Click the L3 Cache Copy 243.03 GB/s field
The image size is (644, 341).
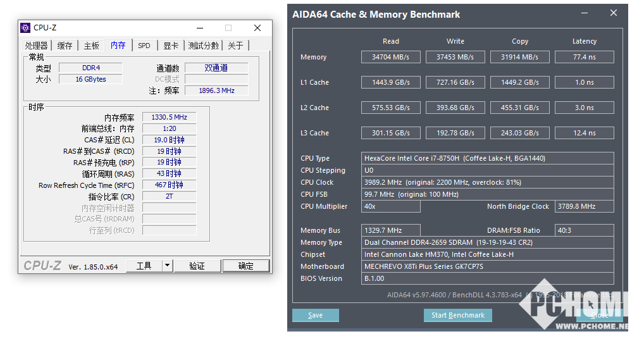(x=519, y=133)
